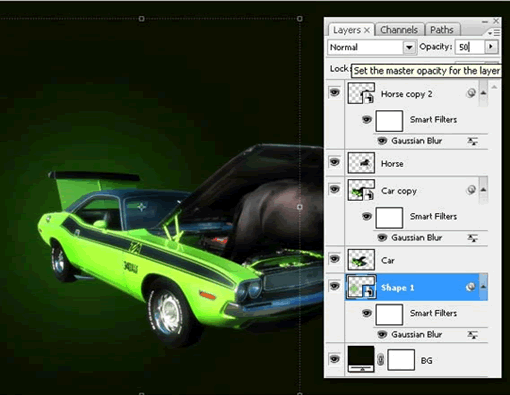Collapse Car copy smart filters list
The width and height of the screenshot is (510, 395).
click(x=483, y=190)
